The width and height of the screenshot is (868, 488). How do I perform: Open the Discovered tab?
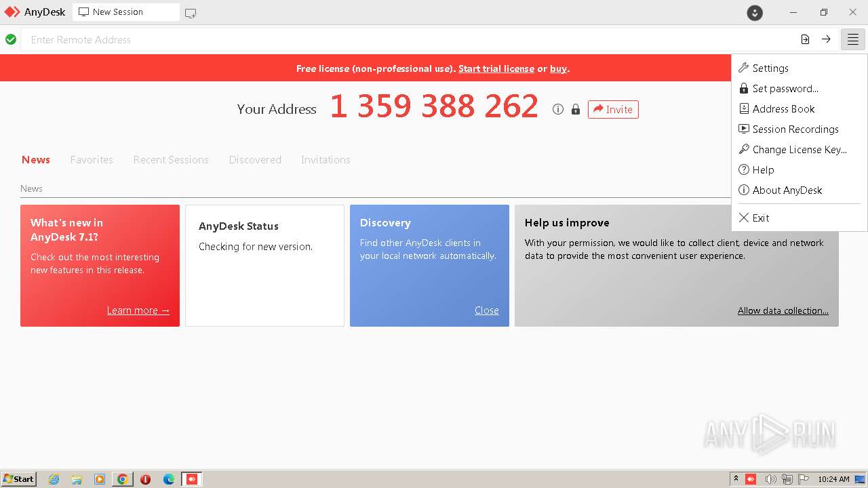pos(255,160)
